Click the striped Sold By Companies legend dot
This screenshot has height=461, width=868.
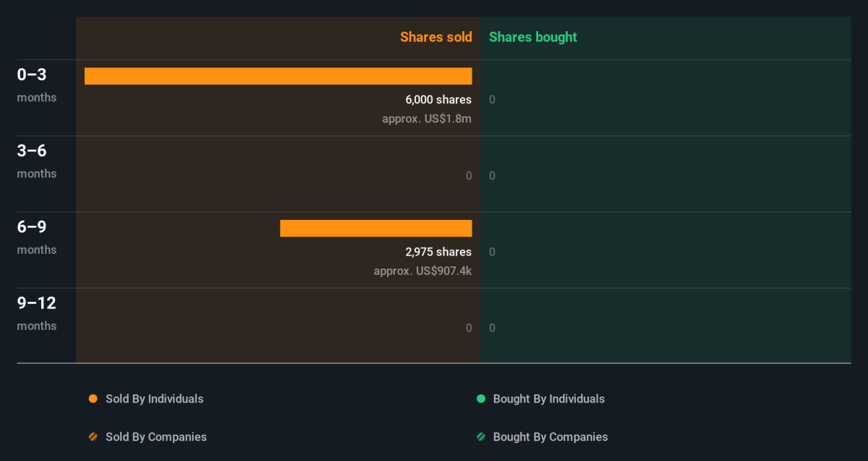(x=93, y=437)
